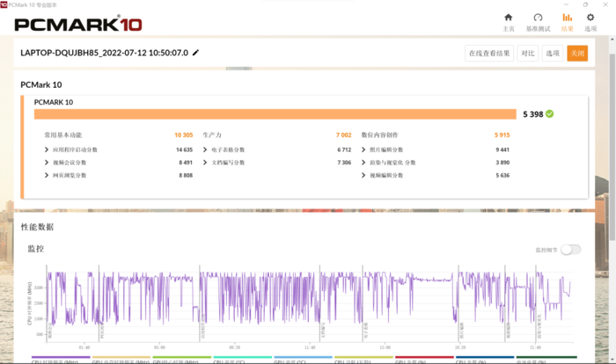Image resolution: width=616 pixels, height=364 pixels.
Task: Click the PCMark 10 section heading
Action: click(x=40, y=84)
